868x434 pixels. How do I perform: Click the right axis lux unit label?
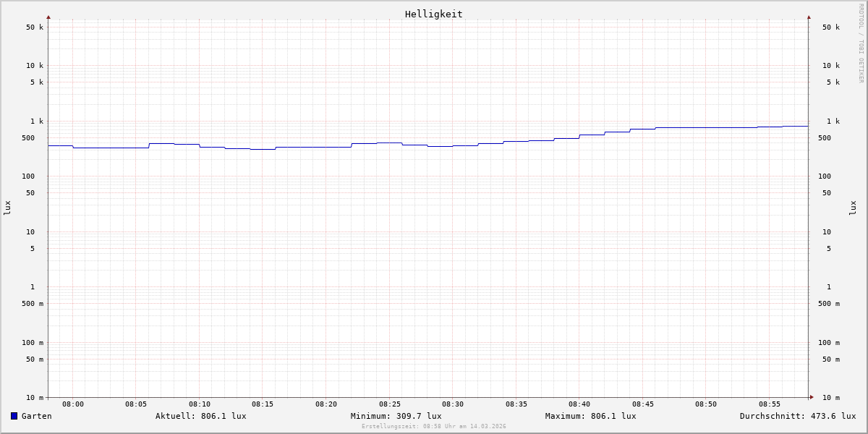pos(853,208)
